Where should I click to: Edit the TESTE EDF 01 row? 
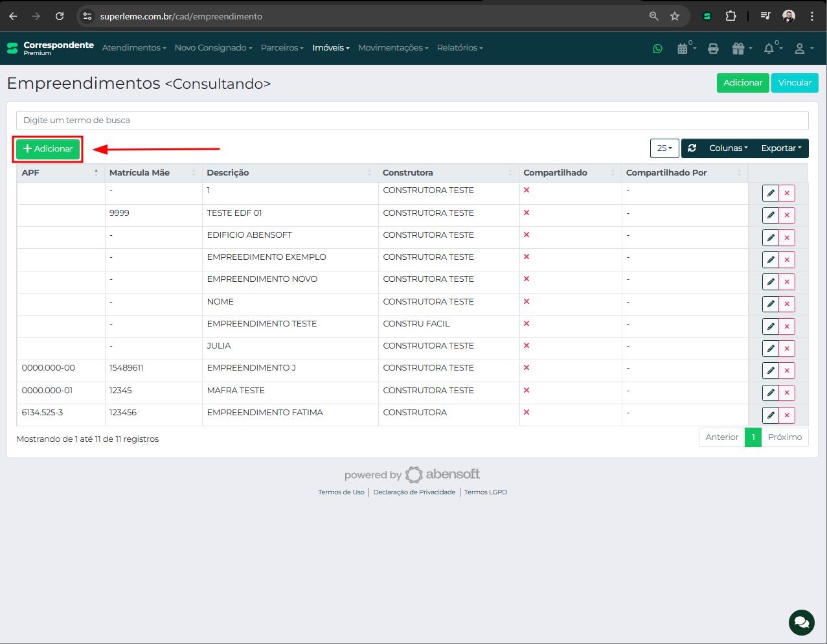click(770, 215)
